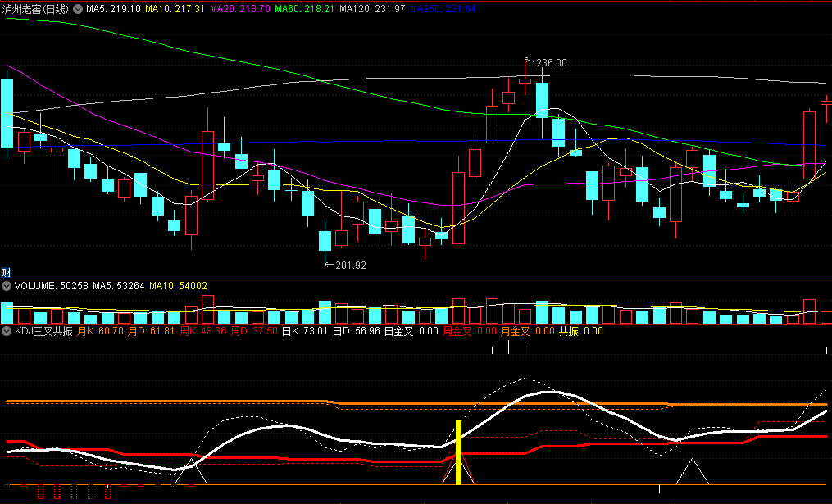The height and width of the screenshot is (504, 832).
Task: Click the blue 财 finance icon
Action: (x=6, y=273)
